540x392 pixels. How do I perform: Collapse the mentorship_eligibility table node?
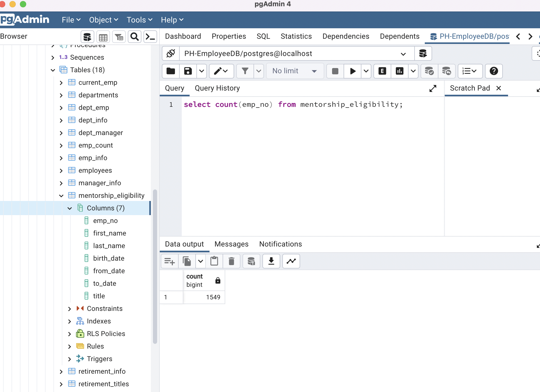(x=61, y=195)
